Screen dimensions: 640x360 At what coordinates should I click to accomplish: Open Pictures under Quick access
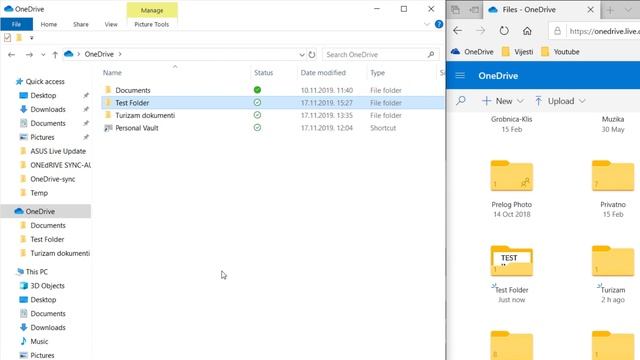(x=42, y=137)
